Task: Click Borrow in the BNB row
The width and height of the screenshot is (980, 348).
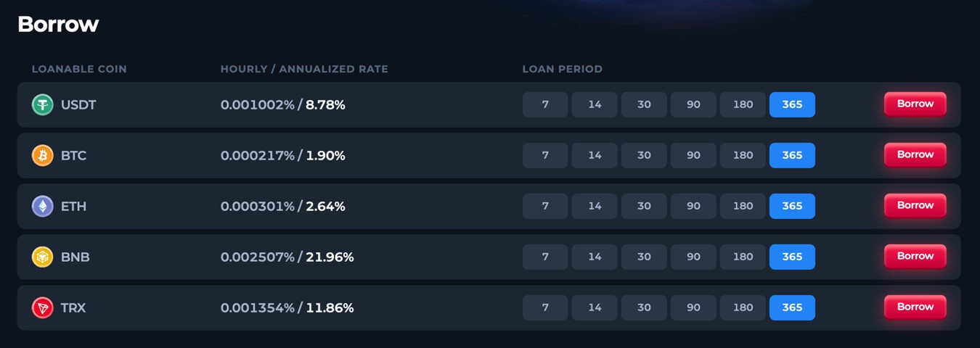Action: (x=915, y=256)
